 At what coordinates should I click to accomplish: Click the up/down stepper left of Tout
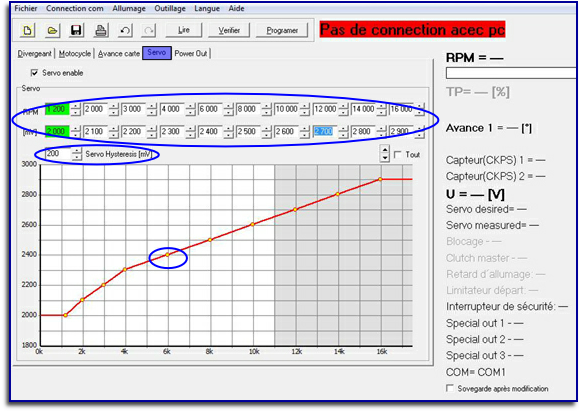384,154
